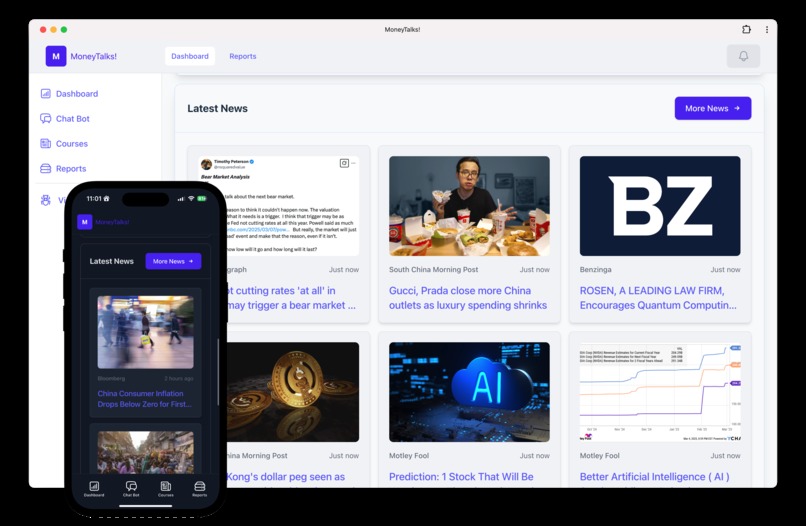Switch to the Dashboard top tab
The width and height of the screenshot is (806, 526).
click(x=190, y=56)
